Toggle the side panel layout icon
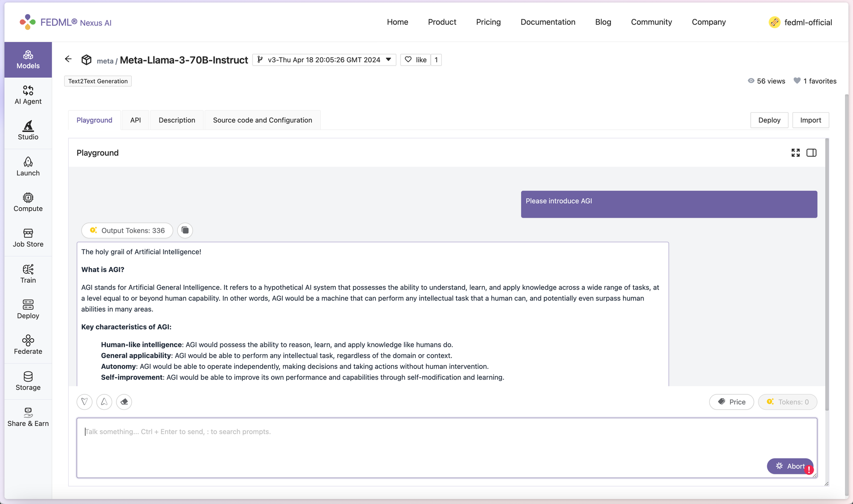Screen dimensions: 853x504 811,153
